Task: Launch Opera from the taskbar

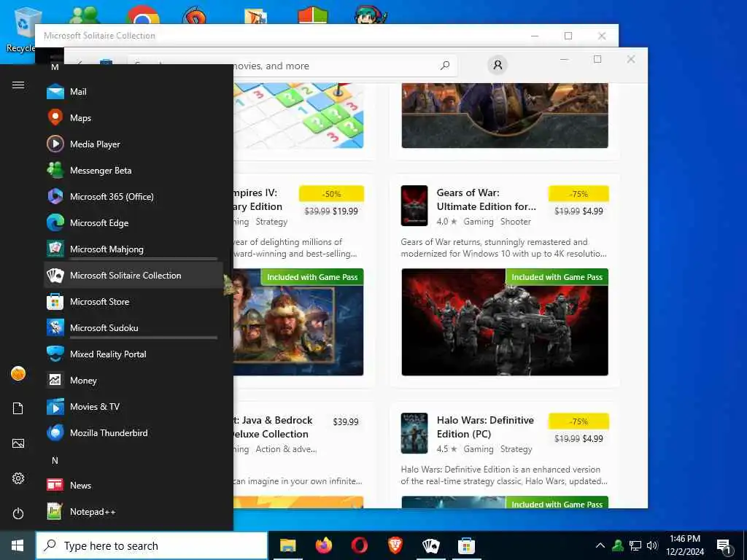Action: point(359,545)
